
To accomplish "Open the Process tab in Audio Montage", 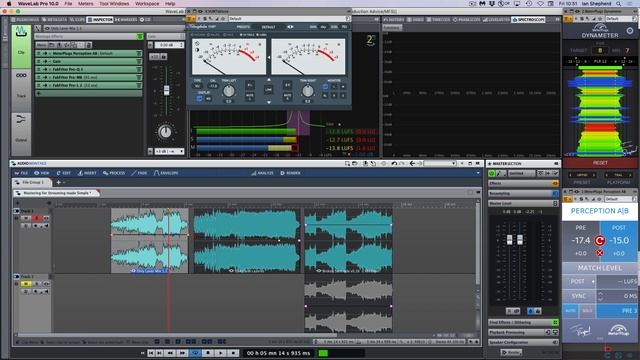I will coord(114,173).
